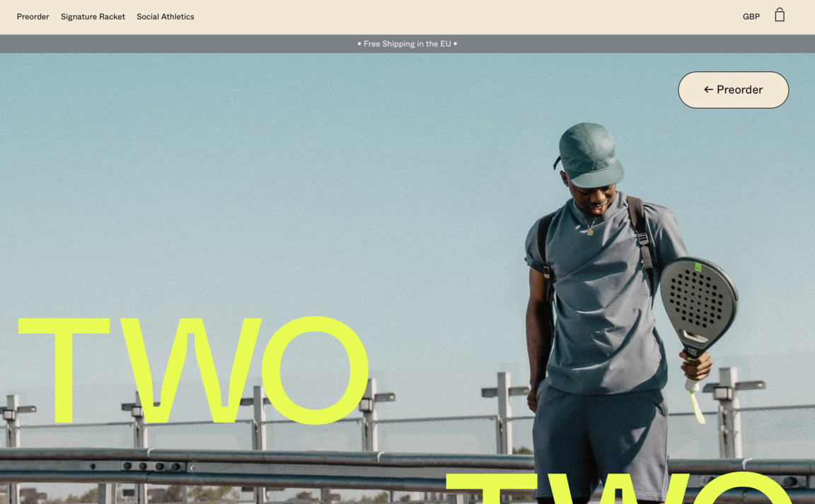The image size is (815, 504).
Task: Click the left arrow in Preorder button
Action: [x=707, y=90]
